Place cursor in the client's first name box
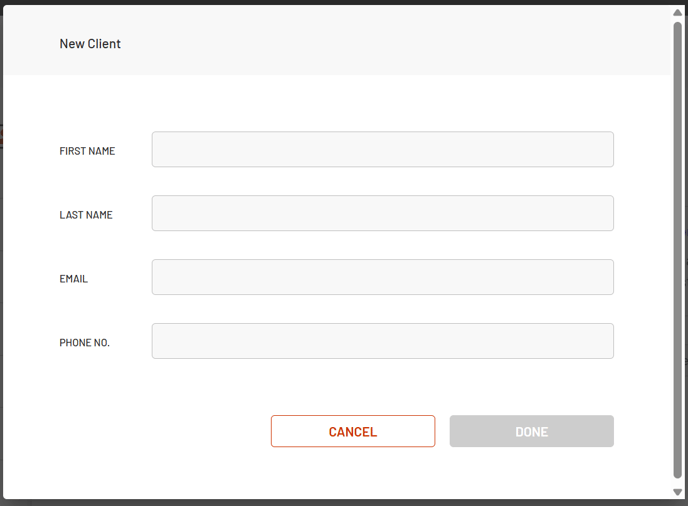The width and height of the screenshot is (688, 506). (382, 150)
